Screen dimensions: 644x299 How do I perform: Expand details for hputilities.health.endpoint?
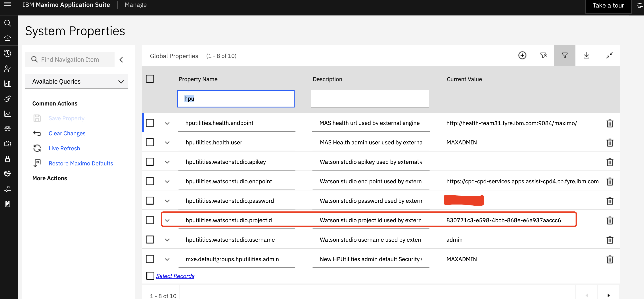tap(167, 123)
